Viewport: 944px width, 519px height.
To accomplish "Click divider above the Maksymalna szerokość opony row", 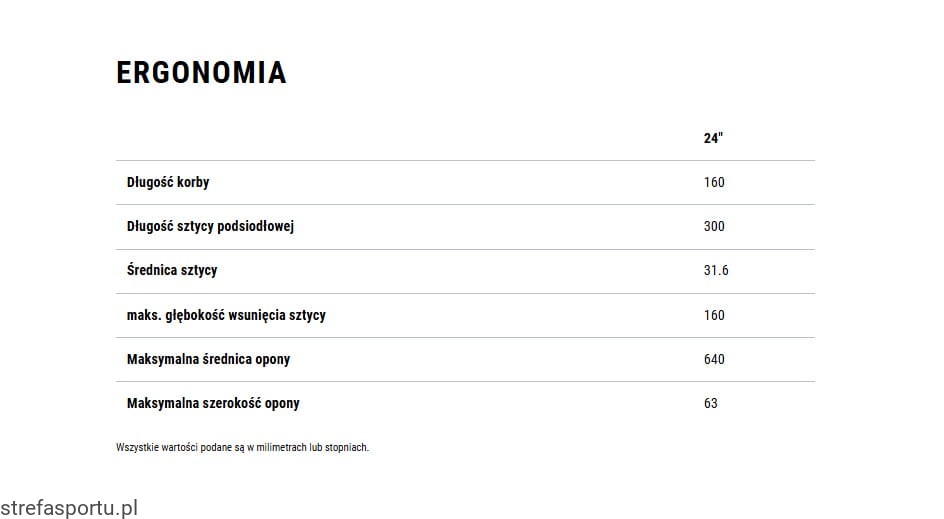I will (465, 381).
